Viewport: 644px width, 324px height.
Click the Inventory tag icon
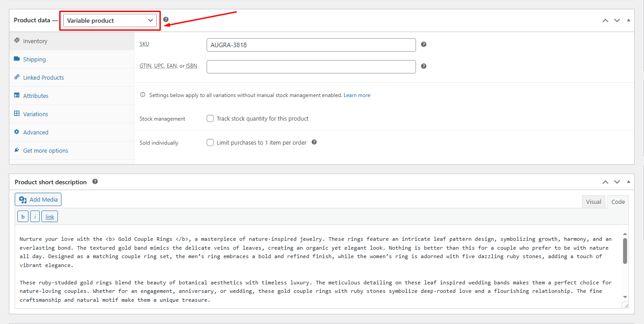[x=17, y=40]
